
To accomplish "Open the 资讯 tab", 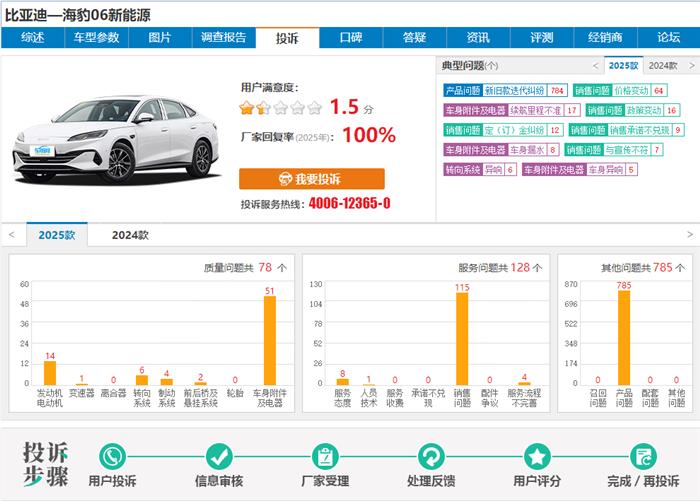I will click(478, 37).
